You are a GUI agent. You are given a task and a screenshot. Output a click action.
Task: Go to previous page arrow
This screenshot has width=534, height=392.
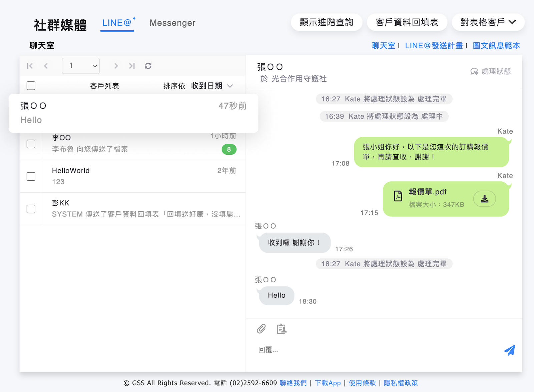46,66
